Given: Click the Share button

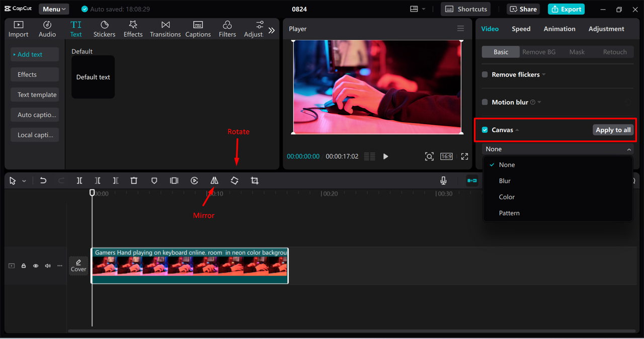Looking at the screenshot, I should pos(523,9).
